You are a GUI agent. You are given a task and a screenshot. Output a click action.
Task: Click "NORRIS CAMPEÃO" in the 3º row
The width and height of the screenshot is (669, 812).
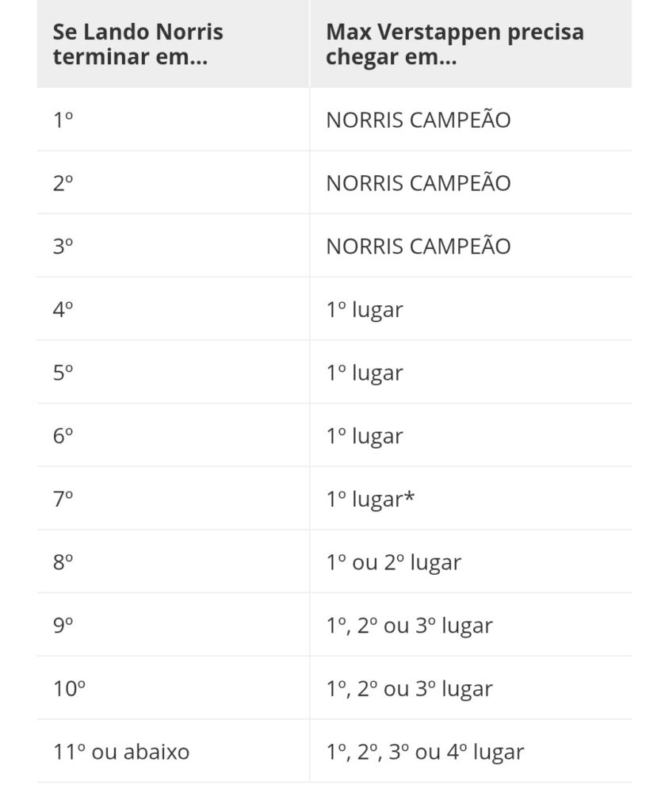click(x=418, y=246)
